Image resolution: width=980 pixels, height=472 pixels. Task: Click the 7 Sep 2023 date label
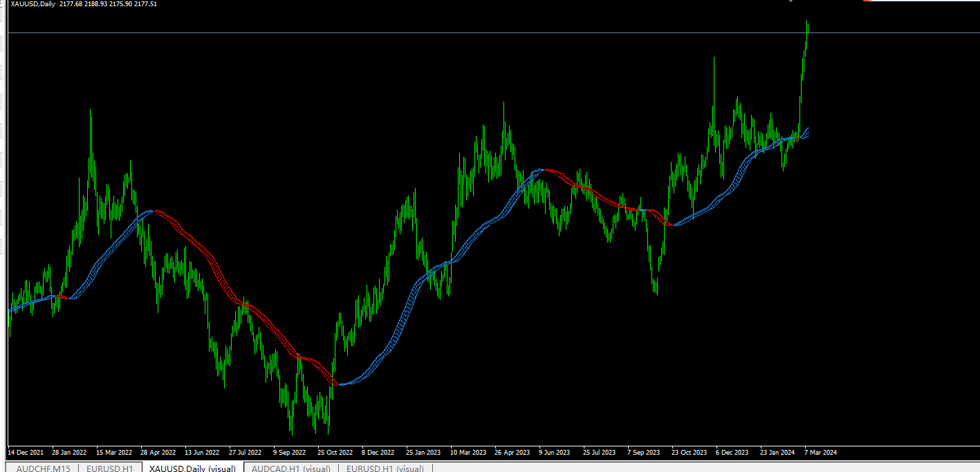643,453
